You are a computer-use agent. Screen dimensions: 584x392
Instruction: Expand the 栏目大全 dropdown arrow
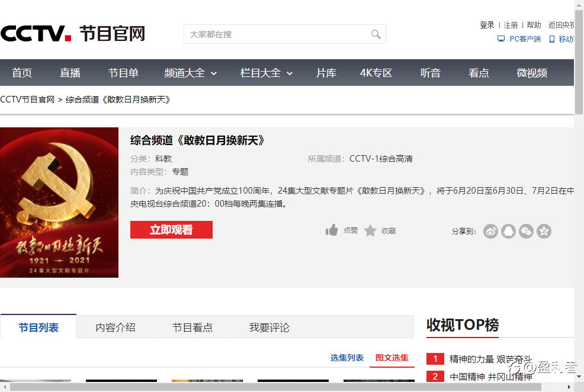290,73
